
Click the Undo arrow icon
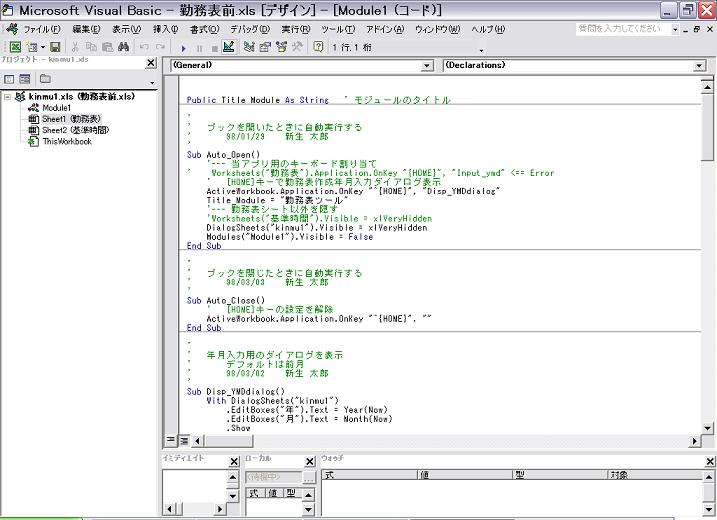144,47
